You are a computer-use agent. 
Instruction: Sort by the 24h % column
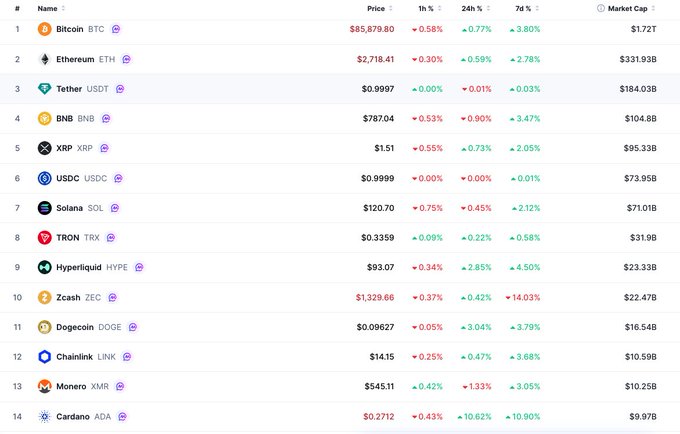[x=476, y=8]
